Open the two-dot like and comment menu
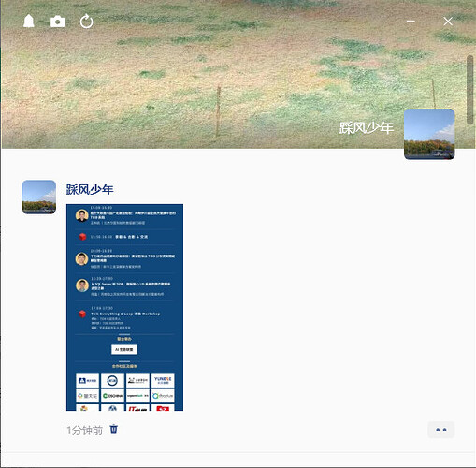The height and width of the screenshot is (468, 476). coord(441,430)
